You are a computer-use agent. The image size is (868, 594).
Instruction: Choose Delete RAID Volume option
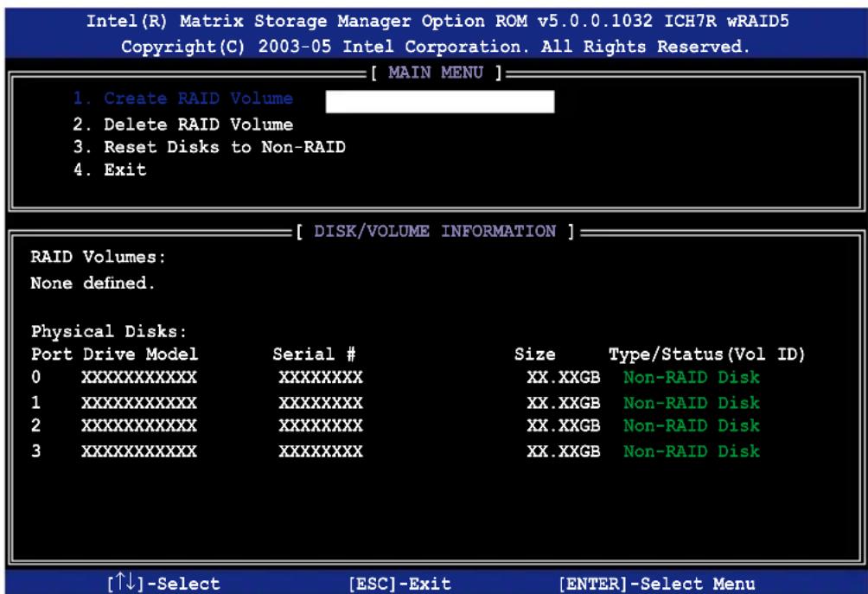(183, 124)
